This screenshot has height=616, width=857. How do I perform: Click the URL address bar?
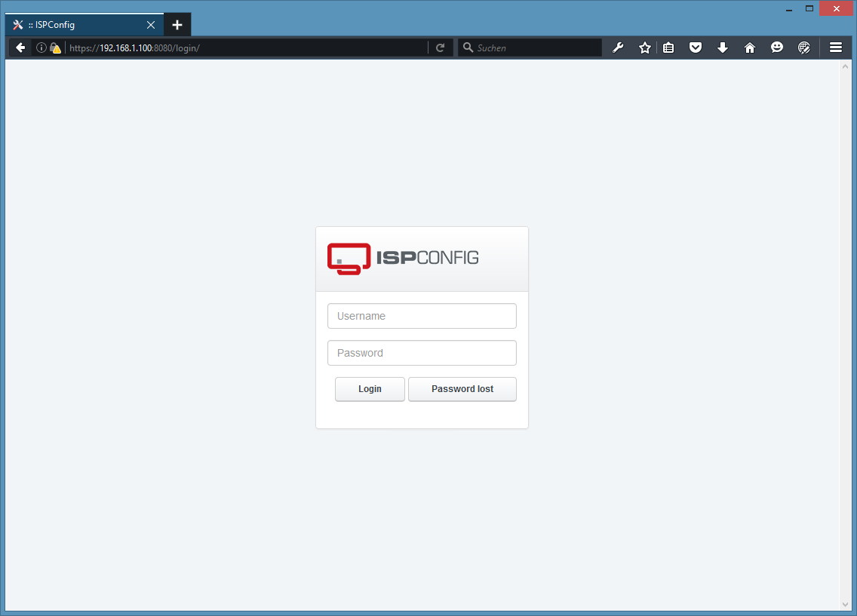tap(246, 48)
